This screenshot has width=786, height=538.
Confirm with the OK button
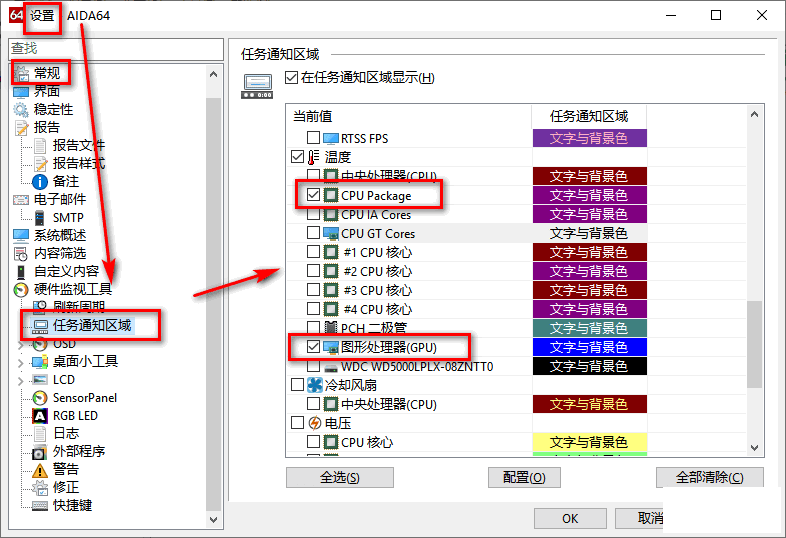click(x=570, y=518)
